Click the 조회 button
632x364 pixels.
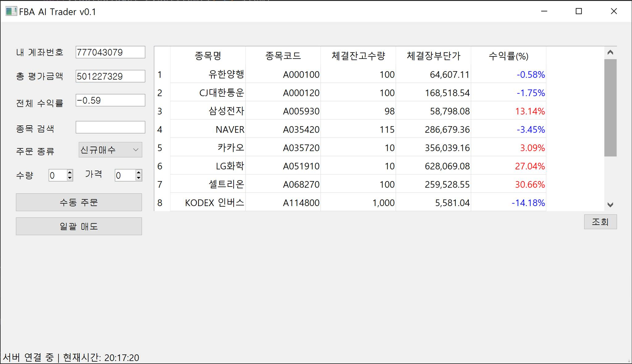[601, 222]
